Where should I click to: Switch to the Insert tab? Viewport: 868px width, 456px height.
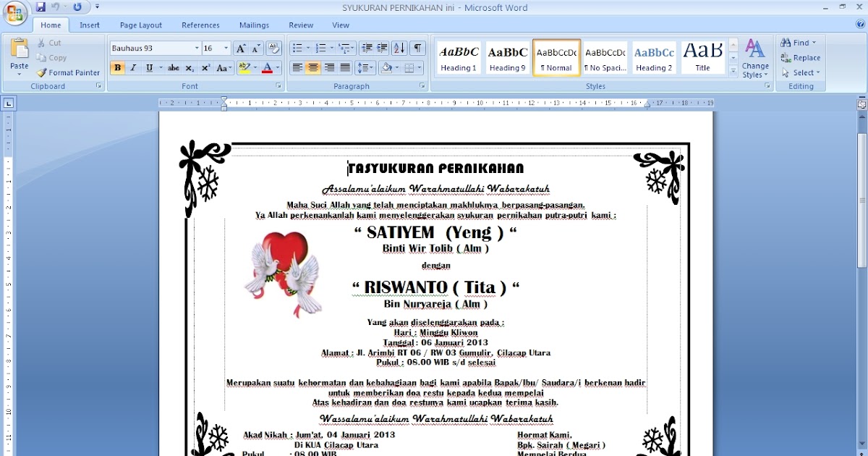coord(90,25)
